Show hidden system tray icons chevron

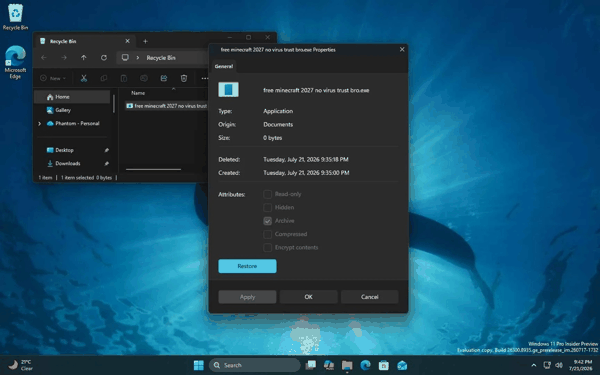534,365
